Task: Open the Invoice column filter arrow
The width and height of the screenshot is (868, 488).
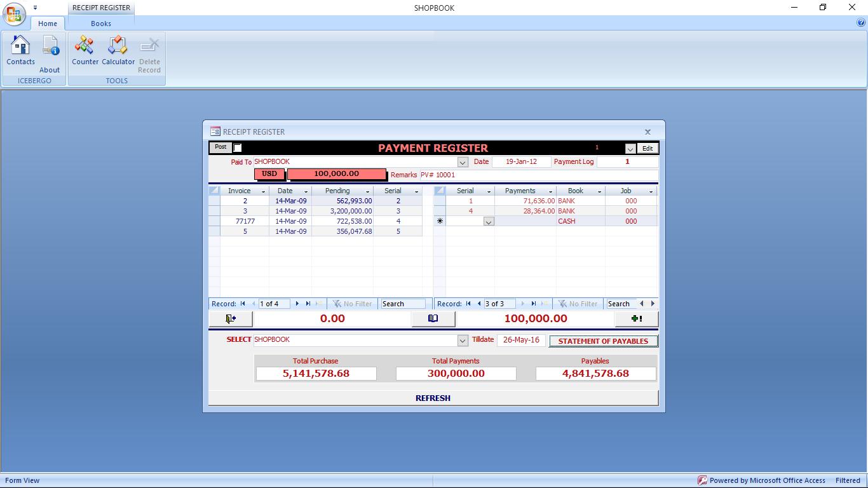Action: pos(264,191)
